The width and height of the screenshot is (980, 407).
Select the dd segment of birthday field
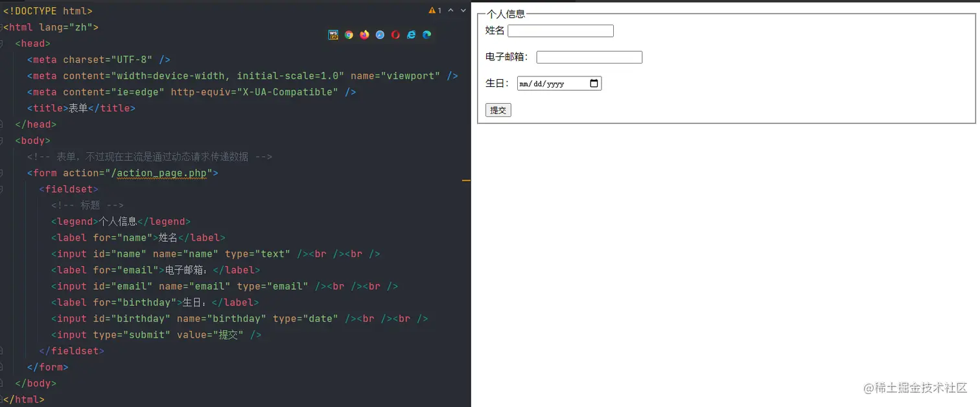539,84
